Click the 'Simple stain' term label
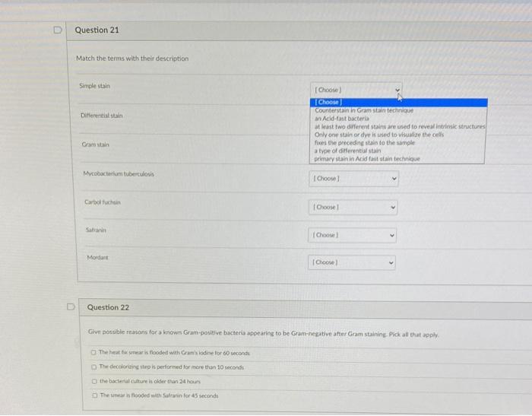The width and height of the screenshot is (532, 416). pyautogui.click(x=95, y=86)
